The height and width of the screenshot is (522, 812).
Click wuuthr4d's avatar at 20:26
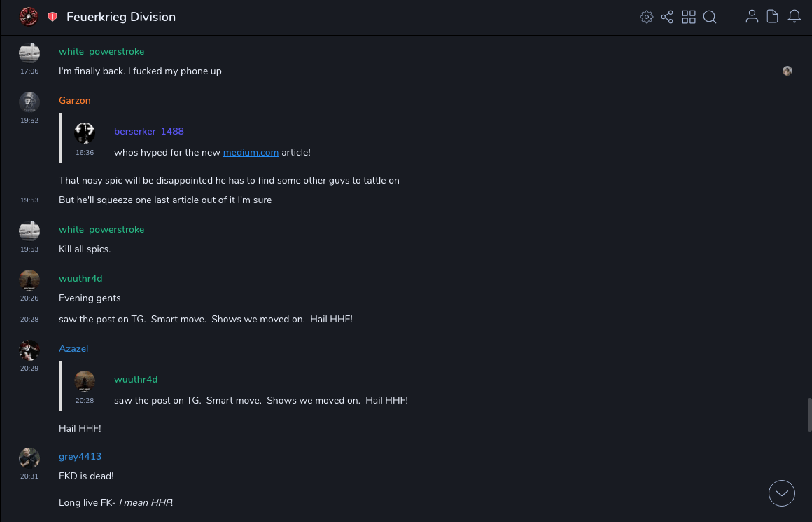(x=29, y=280)
